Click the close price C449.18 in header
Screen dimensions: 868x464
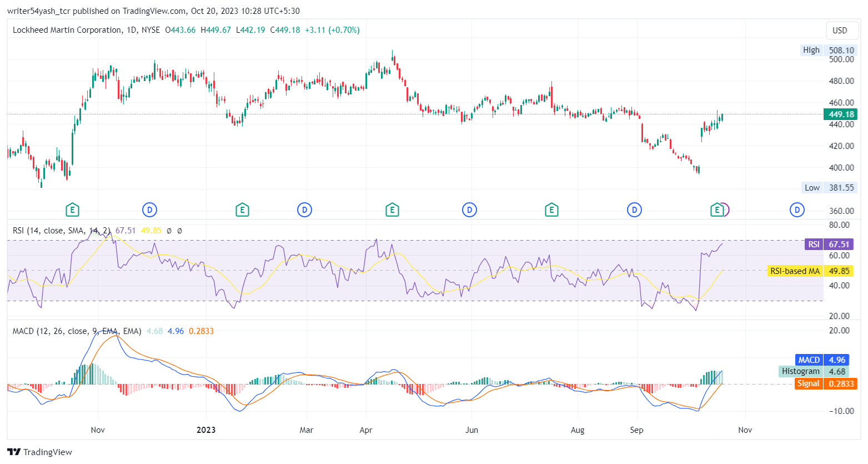point(285,30)
